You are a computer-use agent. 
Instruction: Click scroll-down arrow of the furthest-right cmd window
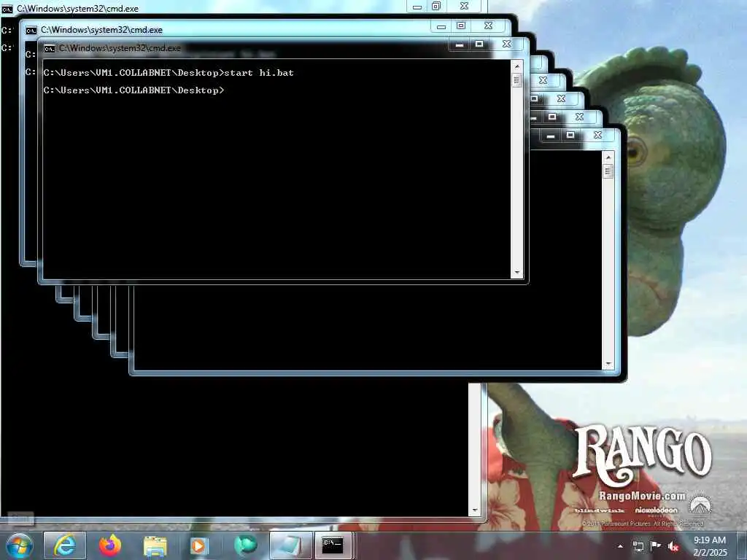point(608,364)
